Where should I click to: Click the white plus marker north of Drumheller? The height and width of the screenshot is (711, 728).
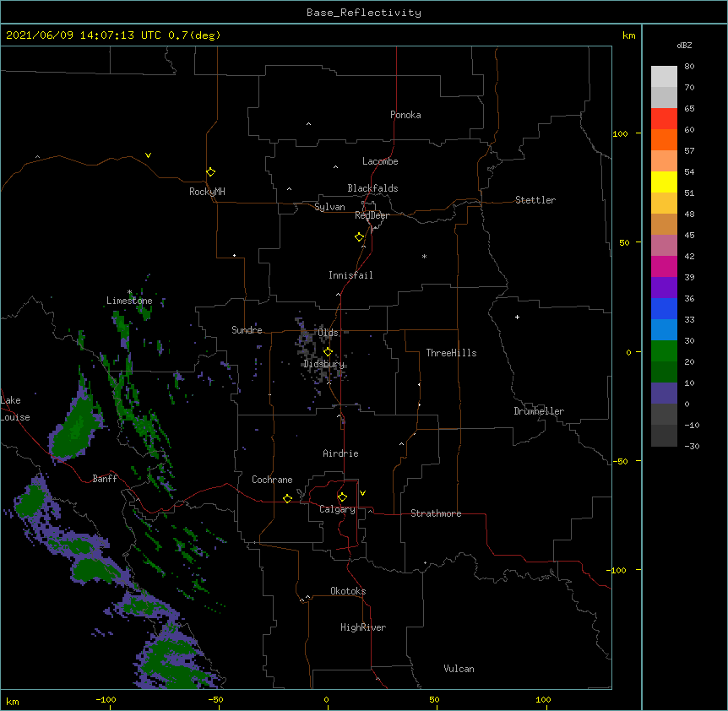click(x=517, y=317)
